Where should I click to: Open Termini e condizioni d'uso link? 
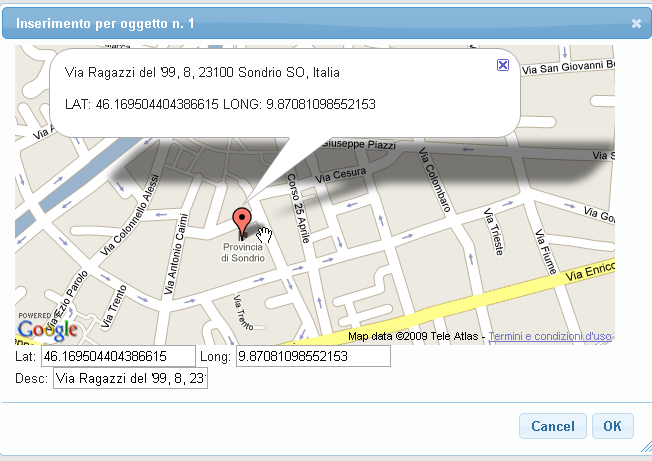[x=550, y=336]
